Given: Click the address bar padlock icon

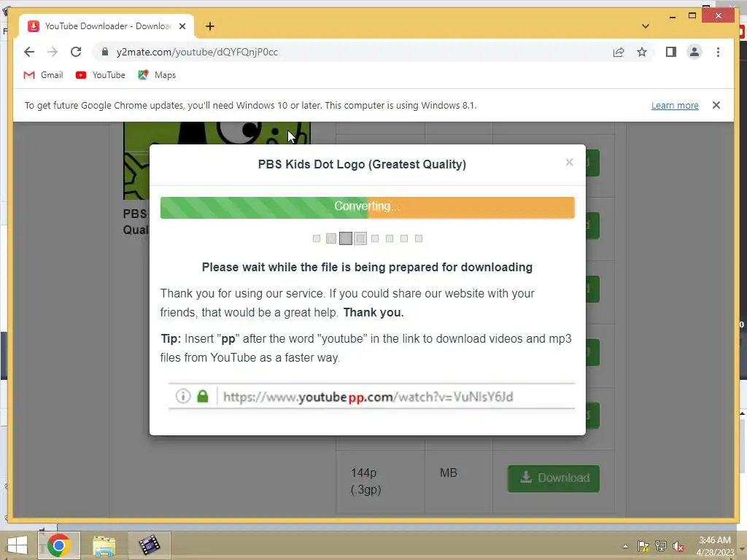Looking at the screenshot, I should pyautogui.click(x=105, y=52).
